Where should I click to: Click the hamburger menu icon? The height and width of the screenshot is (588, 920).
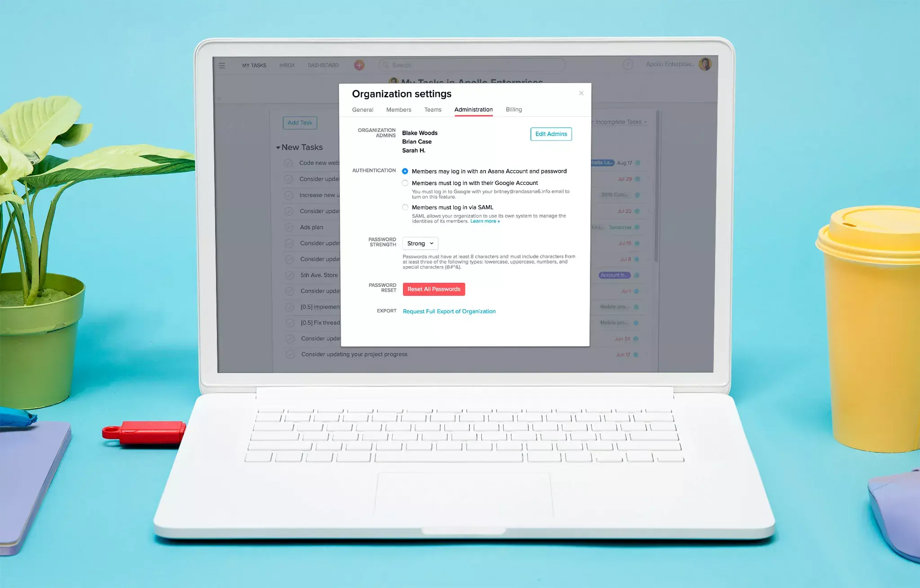(x=222, y=66)
